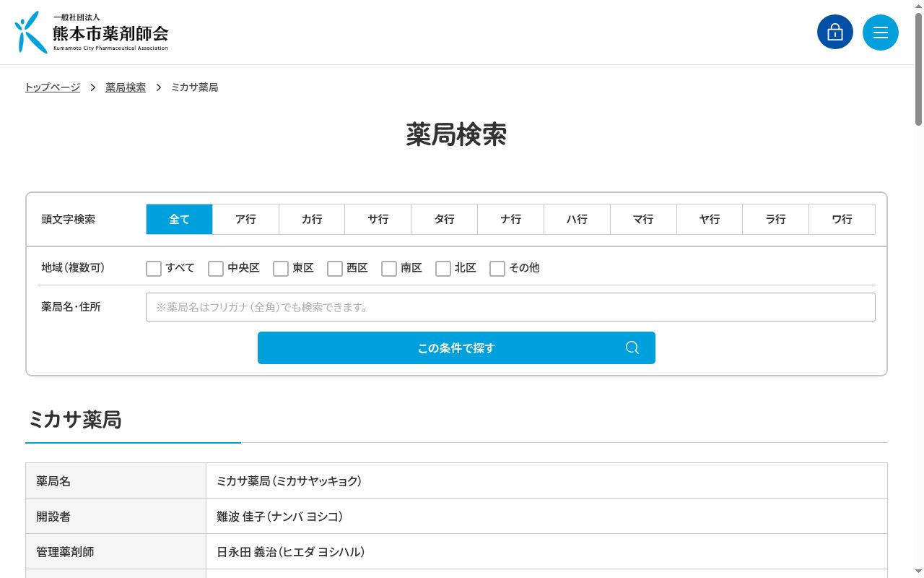Open the 薬局検索 breadcrumb link
This screenshot has width=924, height=578.
[126, 87]
